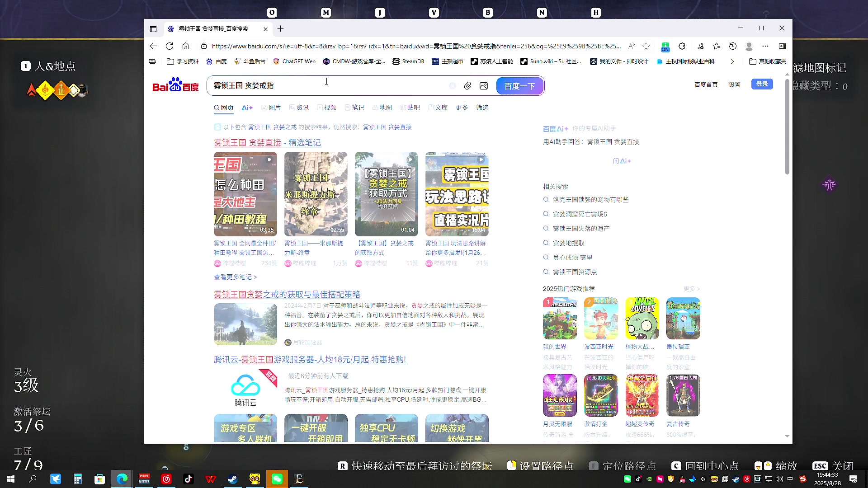Click the 登录 login button
This screenshot has width=868, height=488.
tap(762, 84)
